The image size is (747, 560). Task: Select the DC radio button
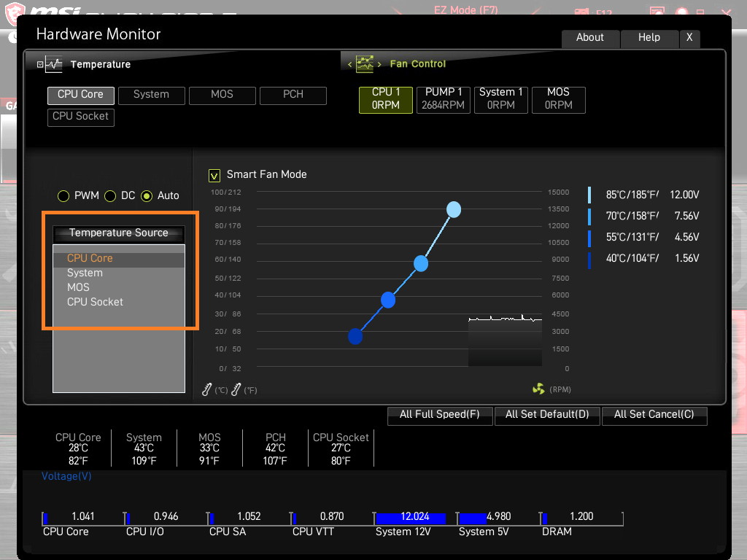pos(110,196)
